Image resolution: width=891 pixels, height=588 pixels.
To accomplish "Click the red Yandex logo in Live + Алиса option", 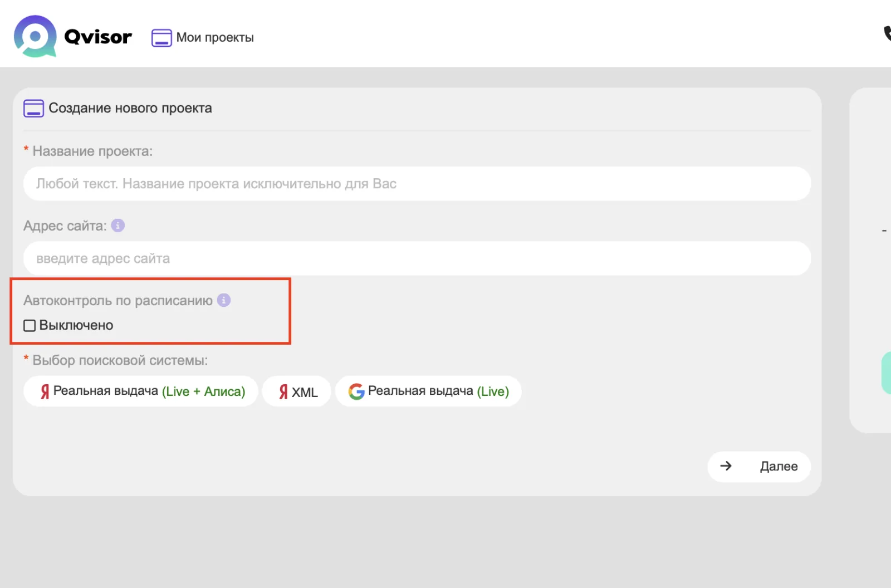I will coord(45,391).
